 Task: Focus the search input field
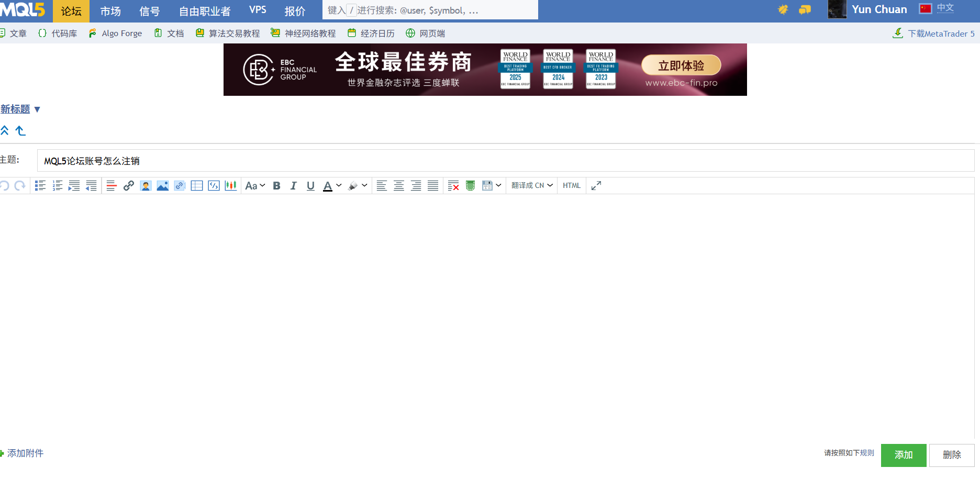click(430, 10)
